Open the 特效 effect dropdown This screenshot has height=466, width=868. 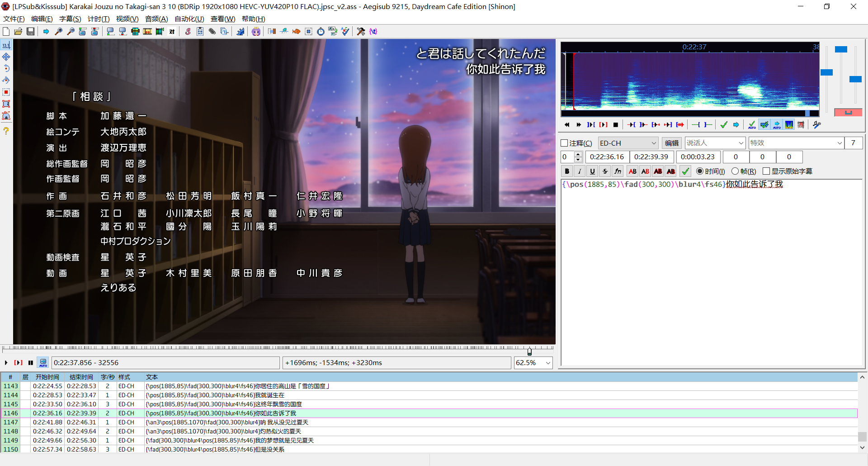coord(796,143)
